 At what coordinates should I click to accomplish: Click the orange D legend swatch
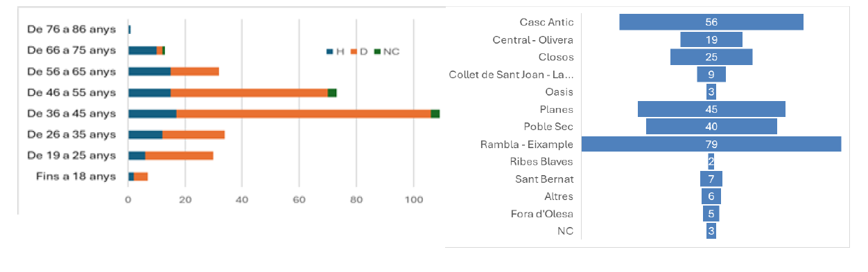tap(353, 51)
